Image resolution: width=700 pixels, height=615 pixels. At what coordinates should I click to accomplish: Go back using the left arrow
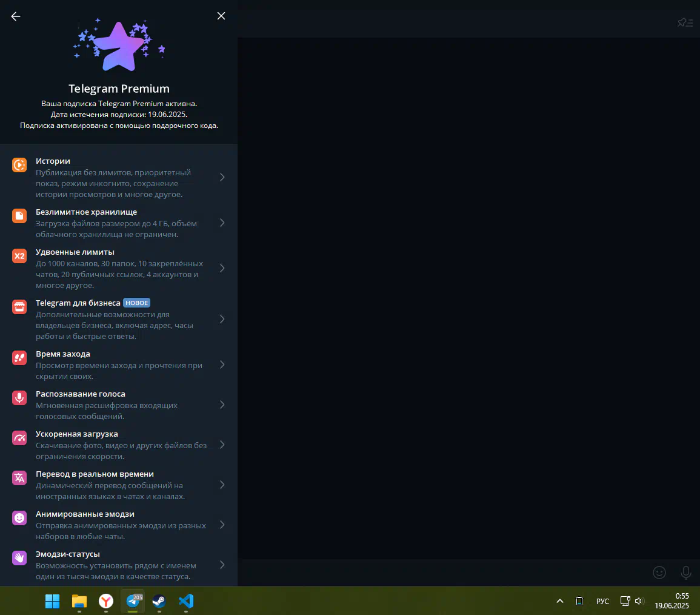16,16
